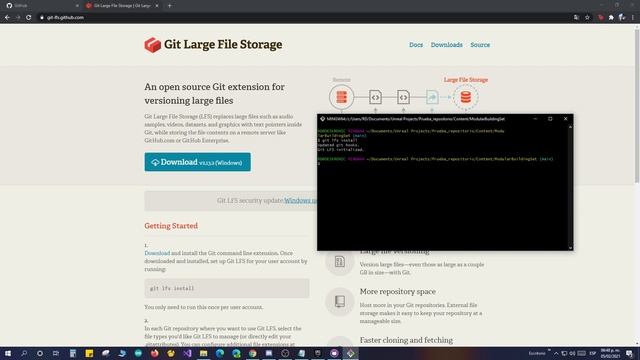Image resolution: width=640 pixels, height=360 pixels.
Task: Open the Windows security update link
Action: point(300,200)
